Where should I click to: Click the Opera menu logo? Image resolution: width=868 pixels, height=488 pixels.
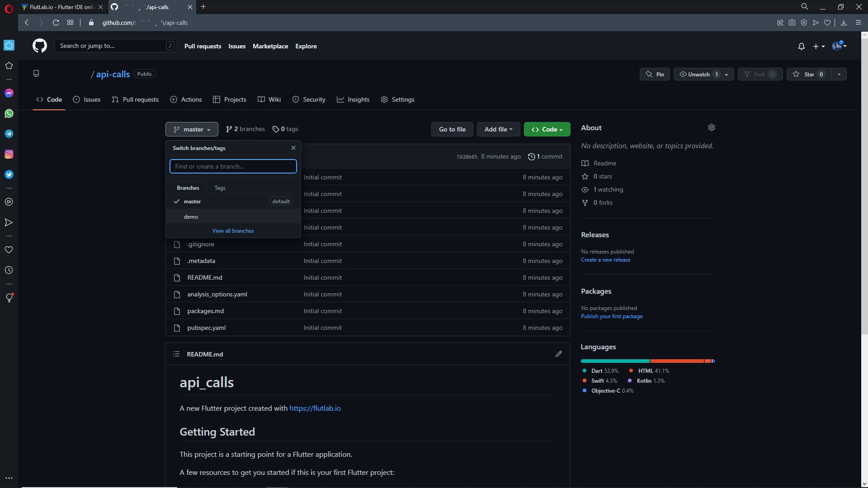point(9,8)
